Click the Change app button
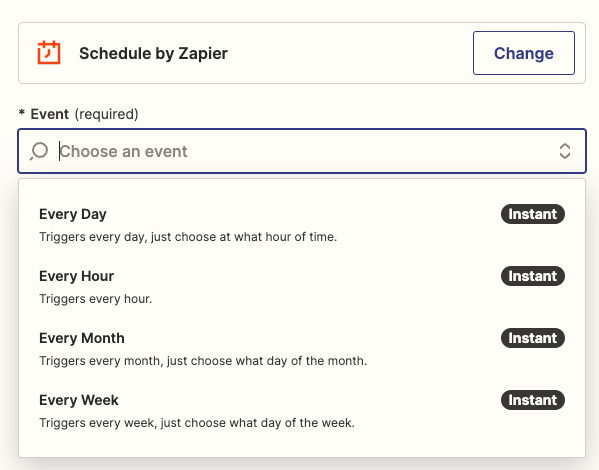This screenshot has width=599, height=470. point(524,53)
